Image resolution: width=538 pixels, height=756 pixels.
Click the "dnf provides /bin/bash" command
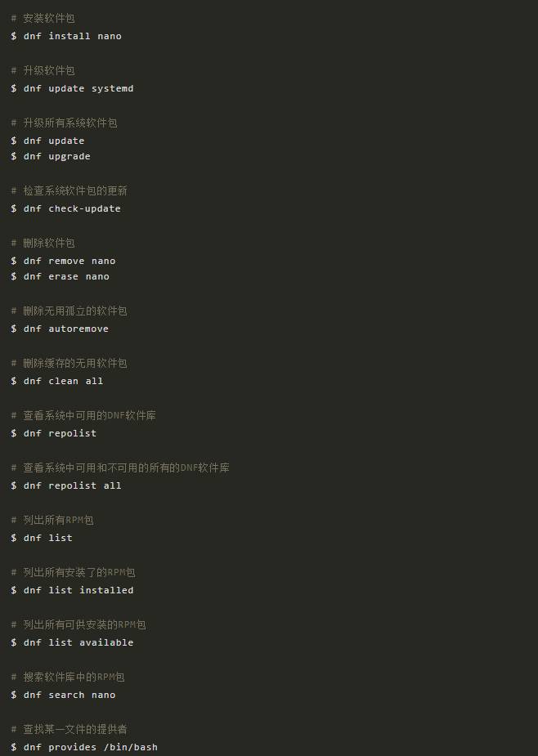90,747
